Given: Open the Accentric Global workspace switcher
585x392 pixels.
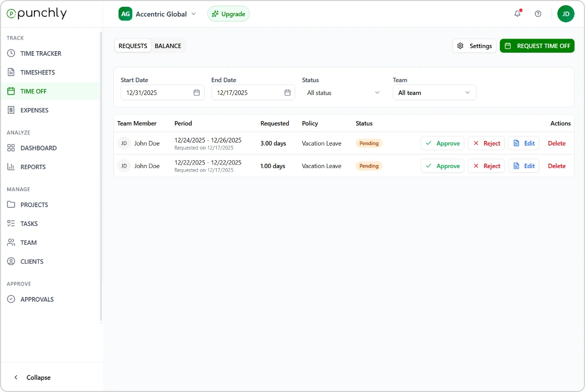Looking at the screenshot, I should [x=158, y=14].
